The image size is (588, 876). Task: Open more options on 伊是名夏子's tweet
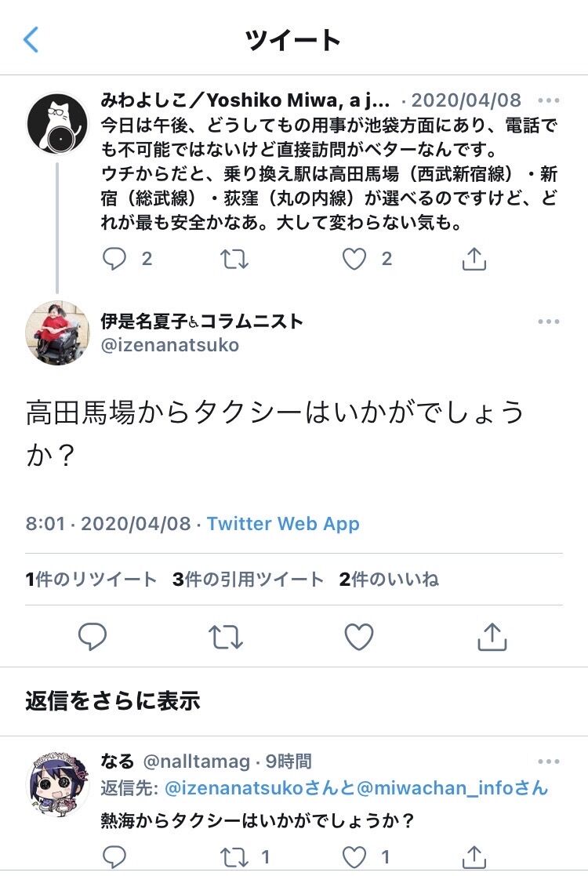click(548, 322)
